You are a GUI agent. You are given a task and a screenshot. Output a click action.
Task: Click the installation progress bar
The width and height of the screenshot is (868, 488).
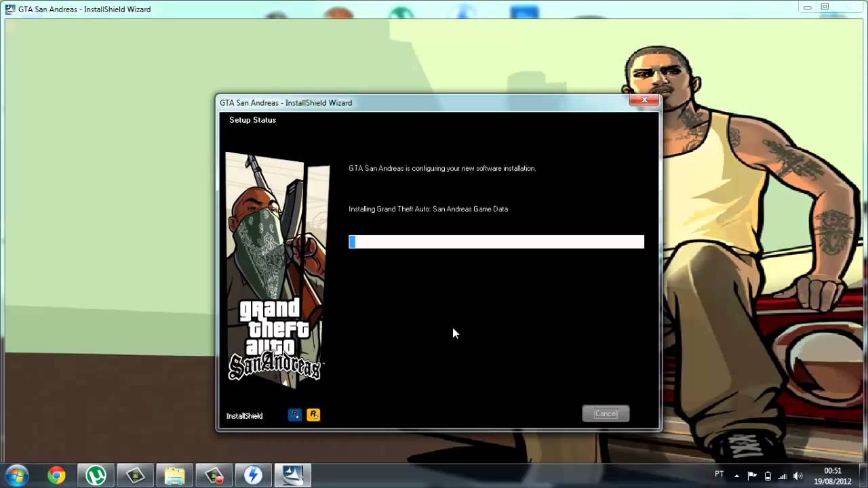coord(496,242)
